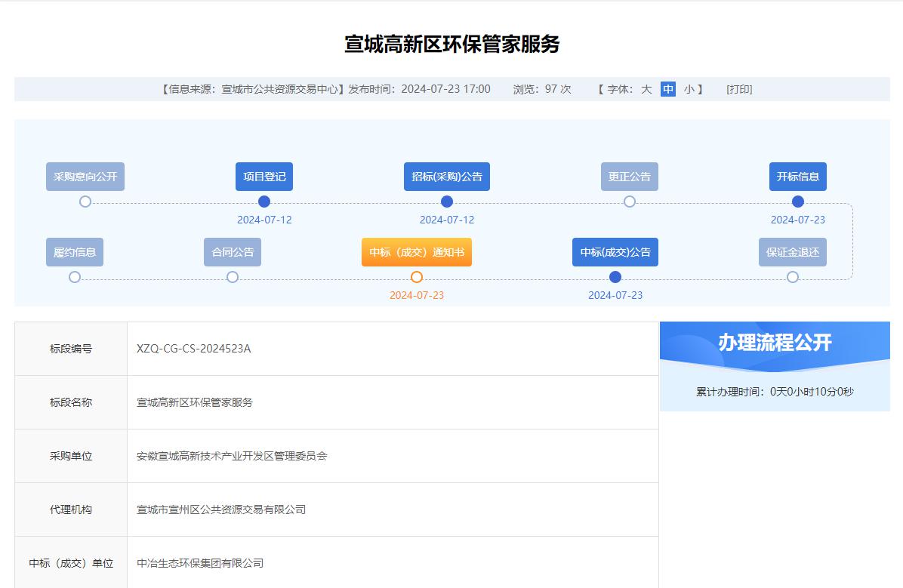Select the highlighted 中 font size

(668, 89)
